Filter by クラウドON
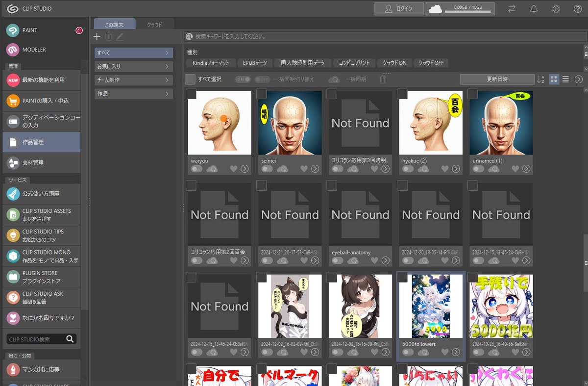Screen dimensions: 588x386 tap(394, 63)
